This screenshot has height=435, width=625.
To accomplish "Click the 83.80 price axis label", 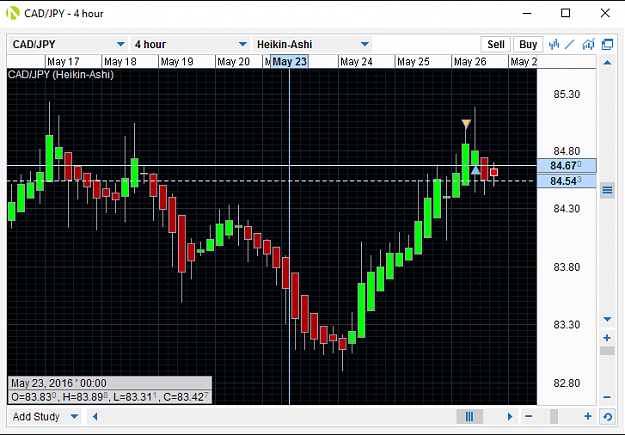I will (566, 267).
